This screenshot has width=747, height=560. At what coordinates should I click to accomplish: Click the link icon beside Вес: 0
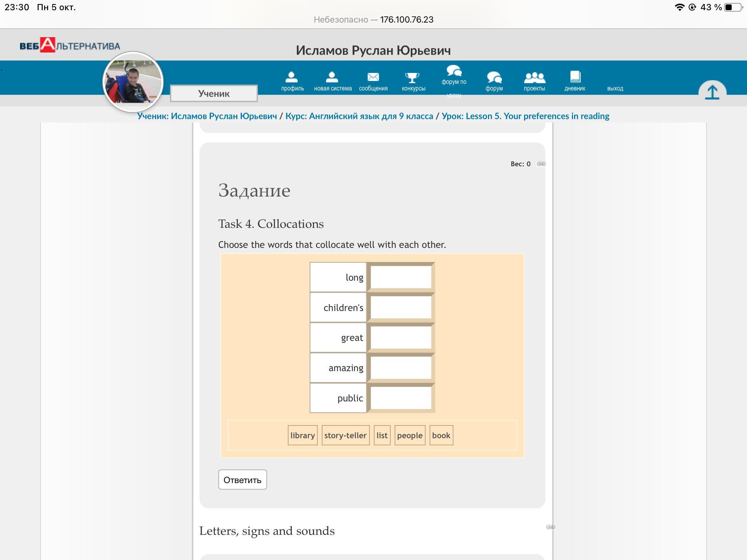point(541,164)
